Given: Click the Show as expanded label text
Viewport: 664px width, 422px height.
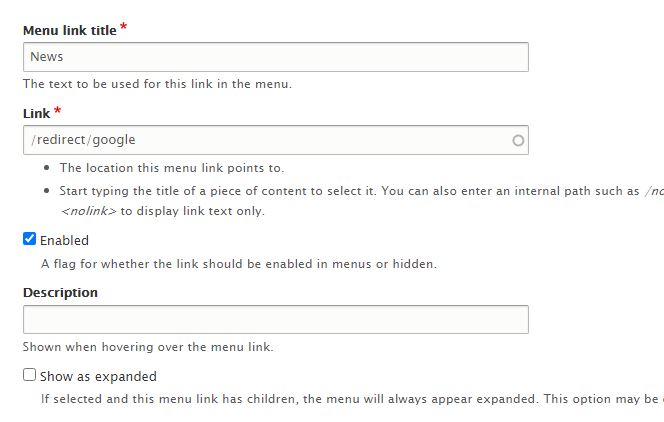Looking at the screenshot, I should pyautogui.click(x=98, y=377).
